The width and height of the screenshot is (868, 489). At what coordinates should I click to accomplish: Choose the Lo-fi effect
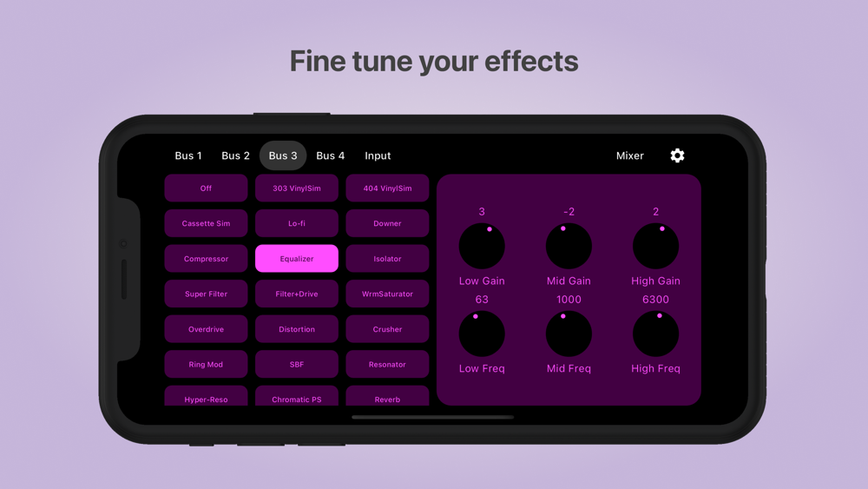coord(297,223)
